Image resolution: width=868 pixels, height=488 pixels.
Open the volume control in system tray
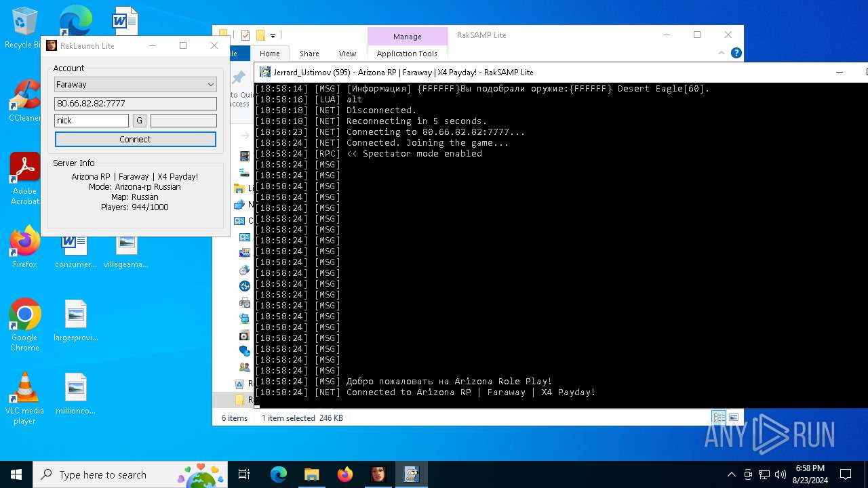point(781,474)
